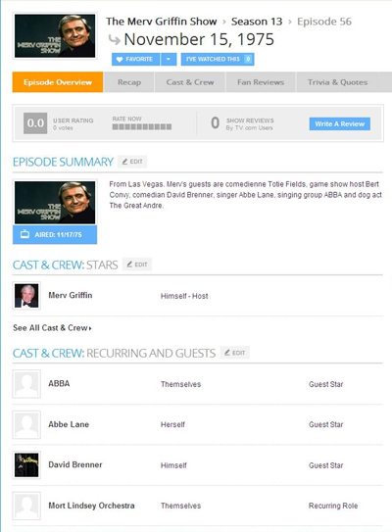Image resolution: width=392 pixels, height=532 pixels.
Task: Switch to the Recap tab
Action: tap(129, 82)
